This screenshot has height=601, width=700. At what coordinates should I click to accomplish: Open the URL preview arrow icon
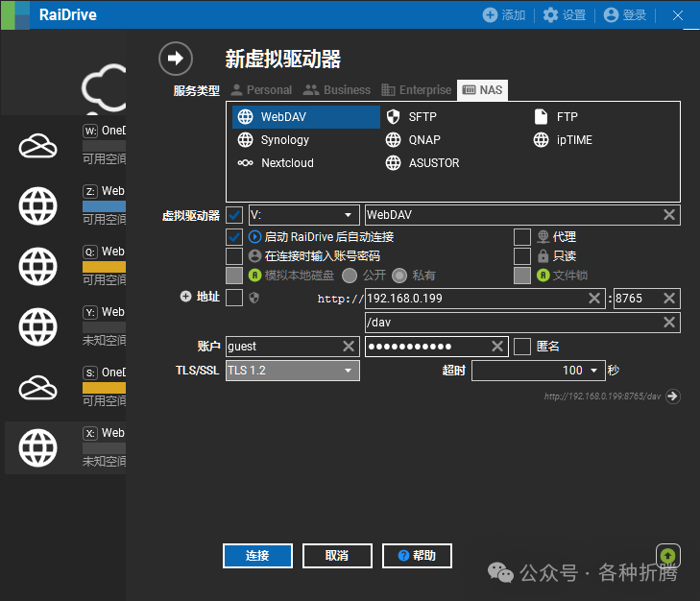coord(673,397)
